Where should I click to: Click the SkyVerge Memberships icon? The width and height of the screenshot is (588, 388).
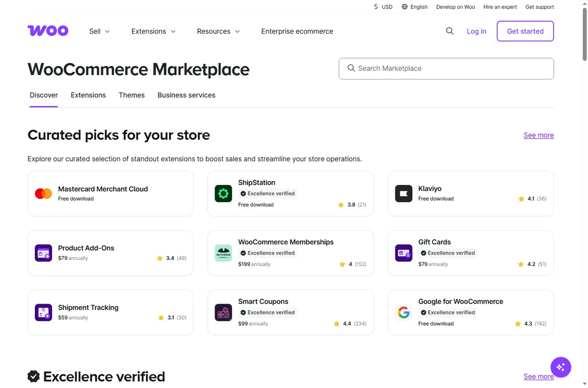pyautogui.click(x=223, y=253)
